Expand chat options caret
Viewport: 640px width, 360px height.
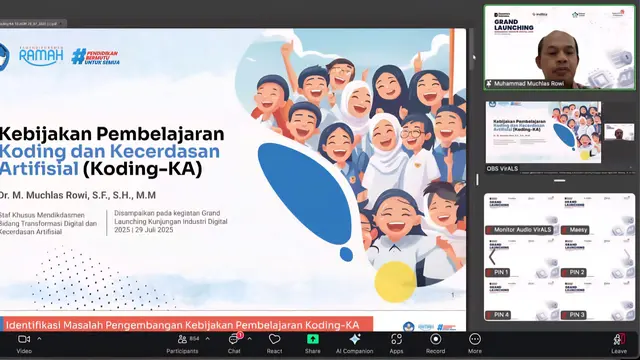pyautogui.click(x=249, y=339)
